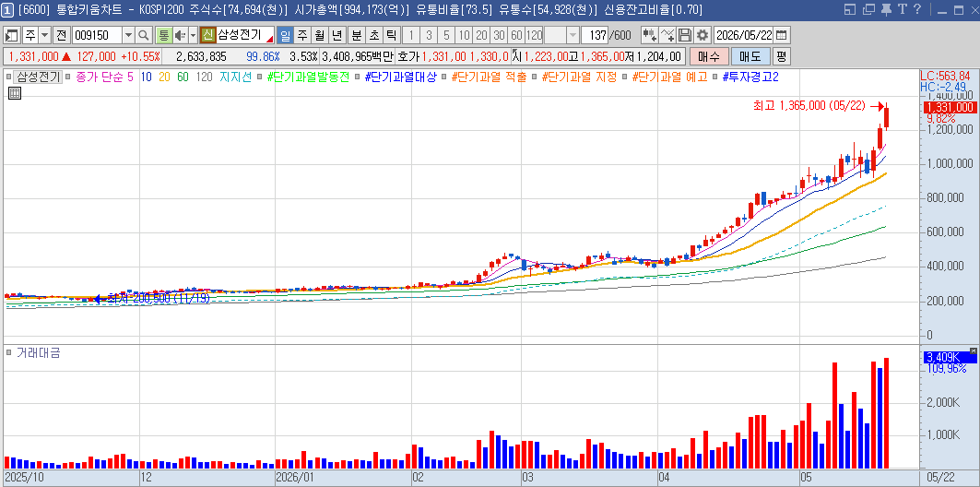
Task: Open help with the question mark icon
Action: click(917, 8)
